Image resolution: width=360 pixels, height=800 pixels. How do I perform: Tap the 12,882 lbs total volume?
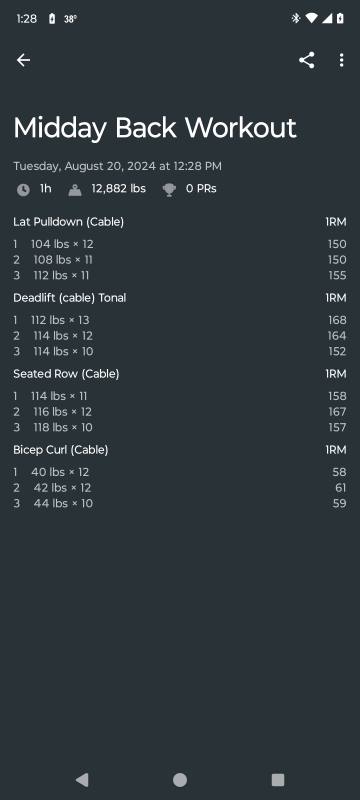(118, 189)
